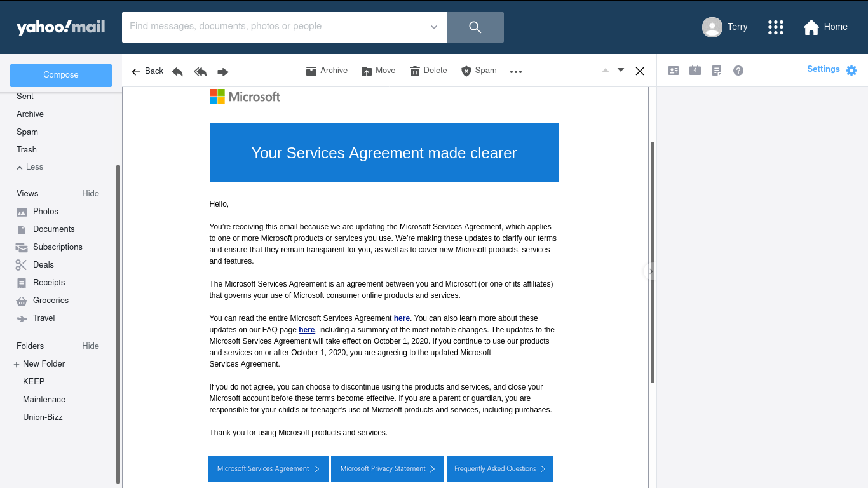868x488 pixels.
Task: Click the Microsoft logo in email
Action: click(x=245, y=97)
